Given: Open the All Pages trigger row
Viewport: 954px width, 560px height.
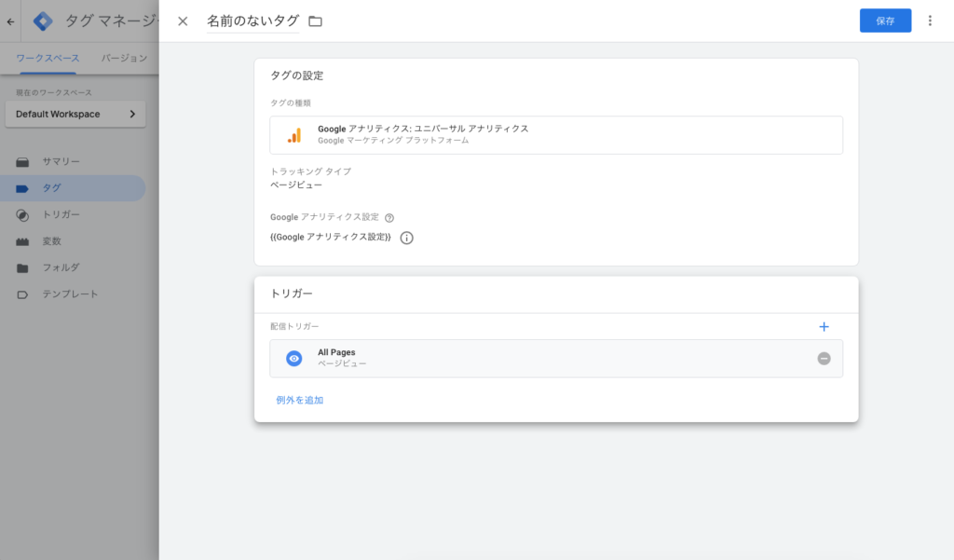Looking at the screenshot, I should [556, 359].
